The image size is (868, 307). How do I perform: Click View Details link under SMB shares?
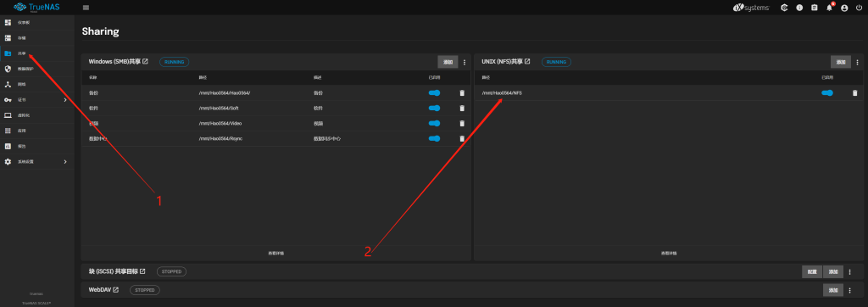tap(276, 254)
